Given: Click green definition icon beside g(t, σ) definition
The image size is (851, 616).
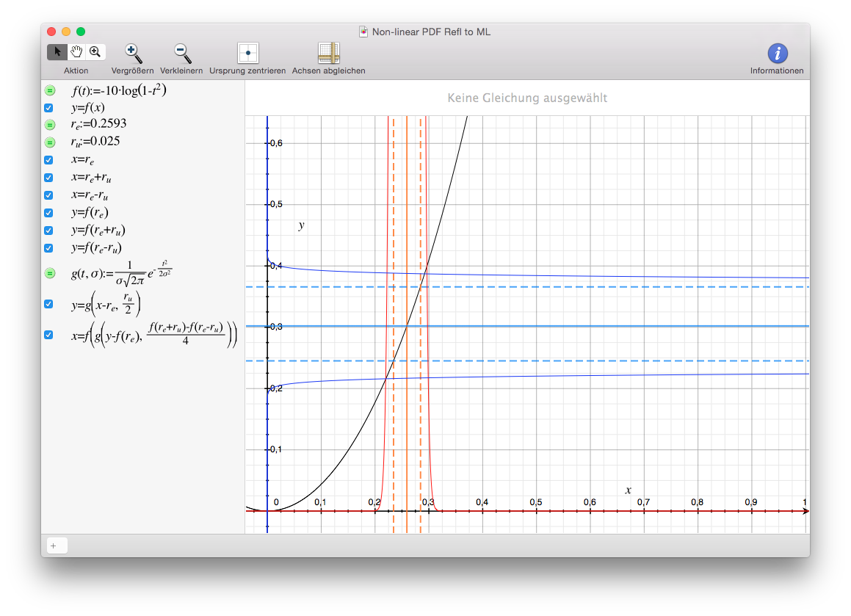Looking at the screenshot, I should click(50, 273).
